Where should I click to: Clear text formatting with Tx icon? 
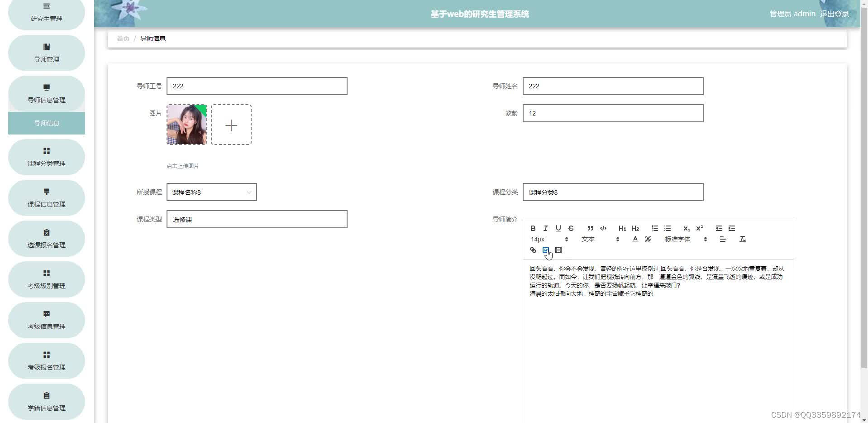[742, 239]
